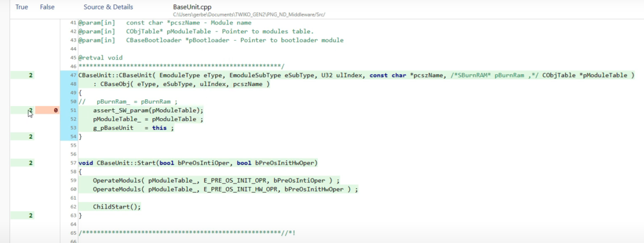Click the 'CObjTable* pModuleTable' param comment line
This screenshot has height=243, width=644.
pyautogui.click(x=196, y=31)
